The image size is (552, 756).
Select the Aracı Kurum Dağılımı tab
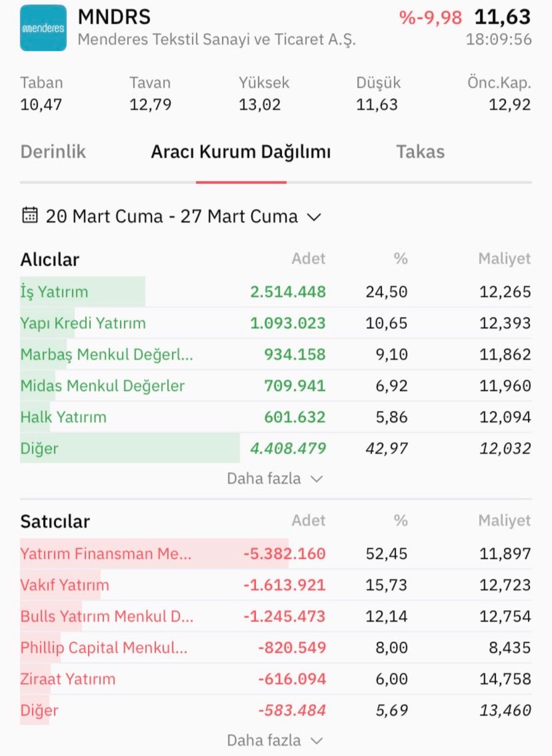(241, 152)
